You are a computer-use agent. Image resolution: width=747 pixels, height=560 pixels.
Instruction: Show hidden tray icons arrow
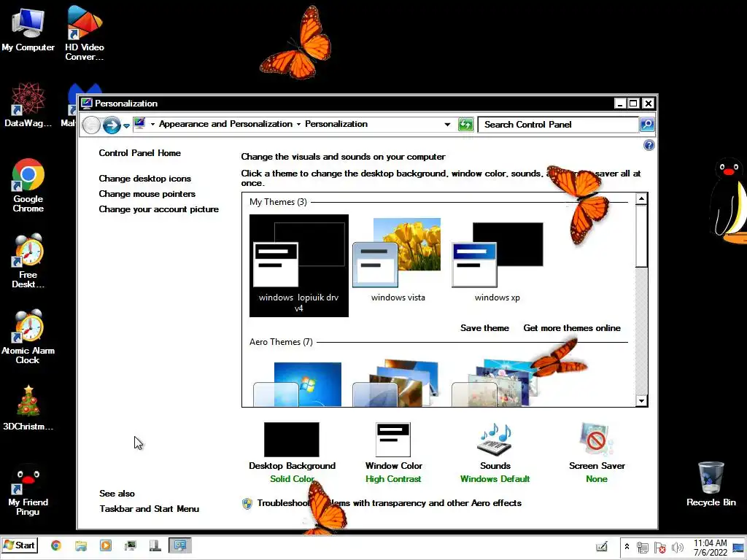coord(627,547)
